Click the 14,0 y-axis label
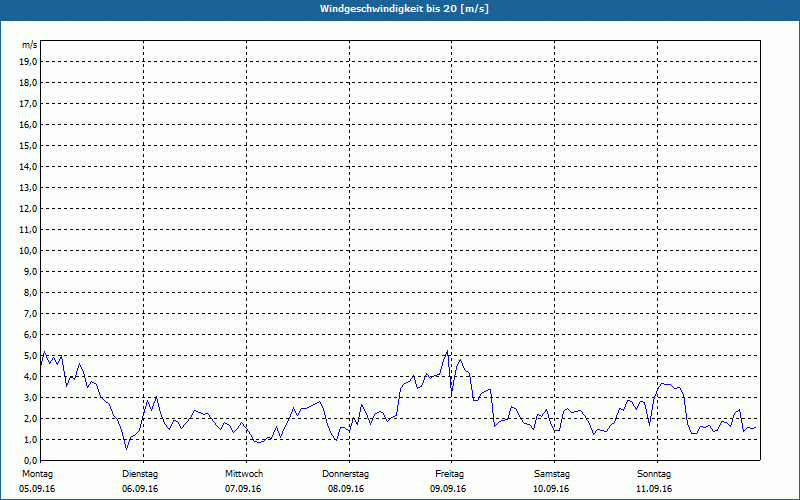Screen dimensions: 800x500 click(x=27, y=166)
